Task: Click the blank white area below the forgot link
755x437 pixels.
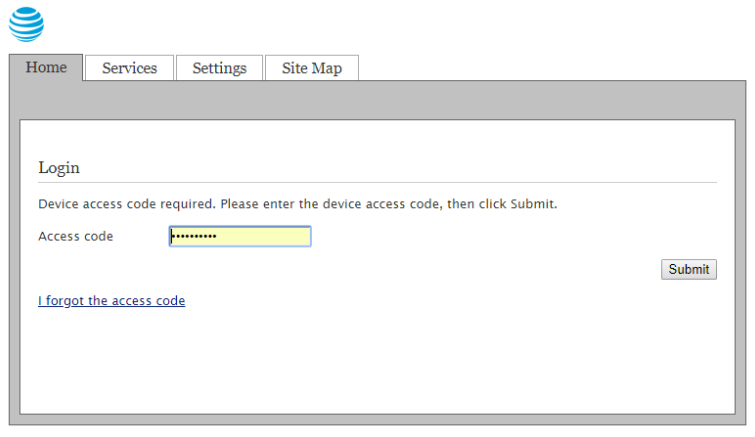Action: tap(378, 361)
